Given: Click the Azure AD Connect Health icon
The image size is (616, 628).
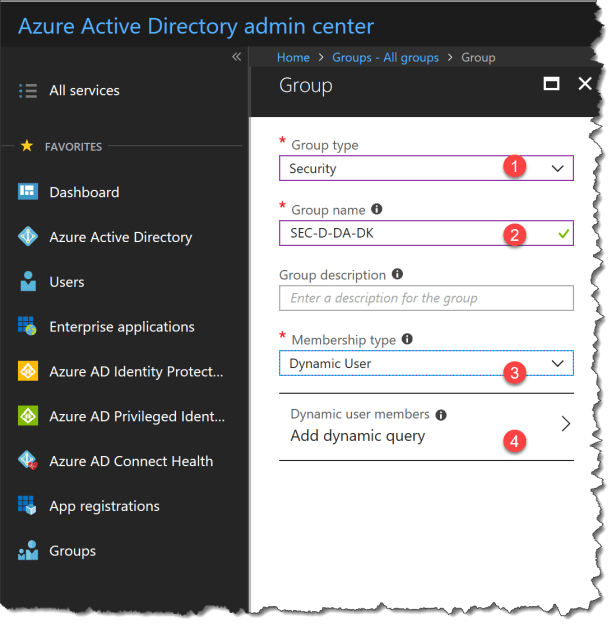Looking at the screenshot, I should tap(28, 461).
